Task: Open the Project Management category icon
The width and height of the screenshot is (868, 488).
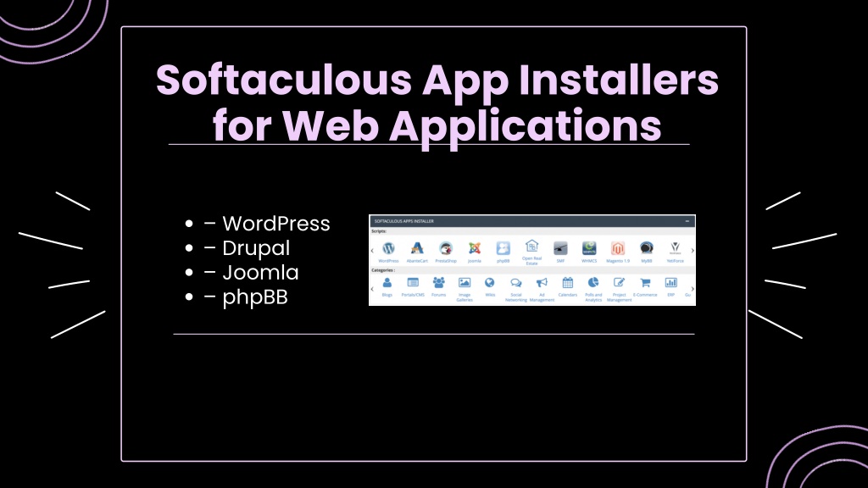Action: (619, 283)
